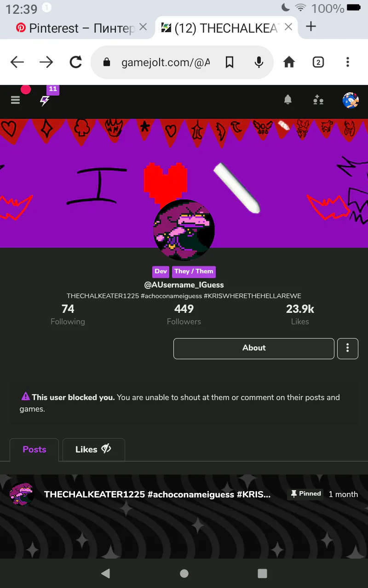Open the friend requests icon
The height and width of the screenshot is (588, 368).
(318, 100)
